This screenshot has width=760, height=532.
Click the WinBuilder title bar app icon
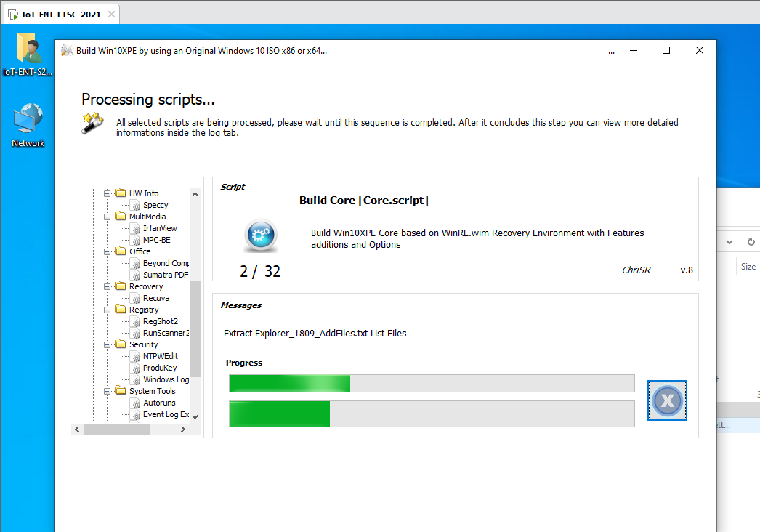pos(66,50)
